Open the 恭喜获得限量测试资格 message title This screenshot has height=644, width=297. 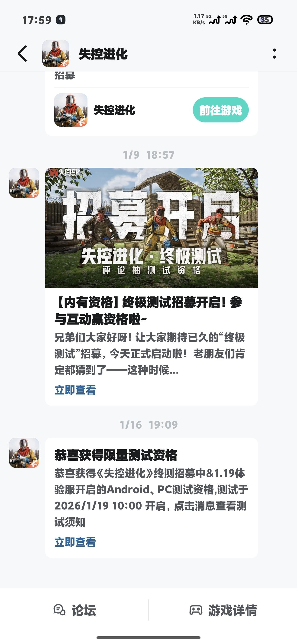[x=116, y=455]
